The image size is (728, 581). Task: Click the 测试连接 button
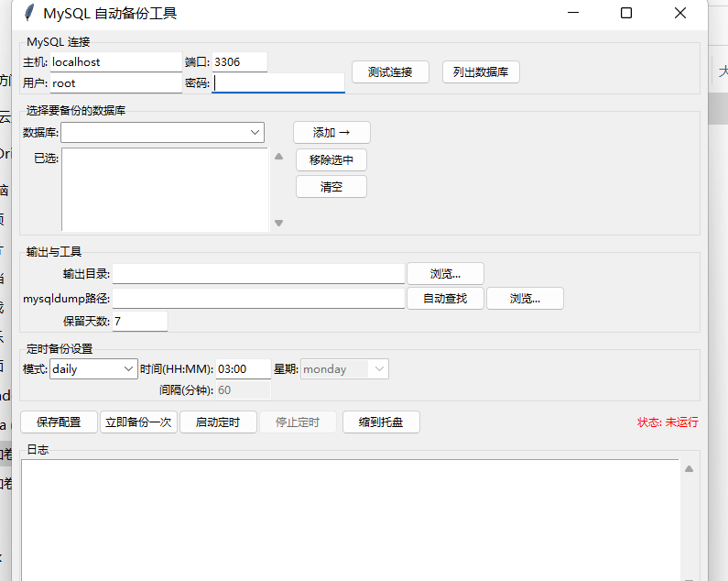click(x=390, y=72)
